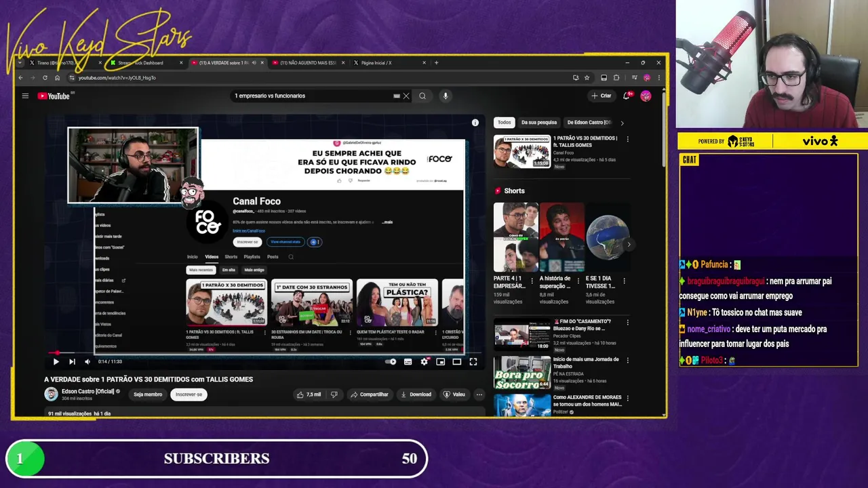The height and width of the screenshot is (488, 868).
Task: Open more actions menu beside Valeu
Action: pos(479,394)
